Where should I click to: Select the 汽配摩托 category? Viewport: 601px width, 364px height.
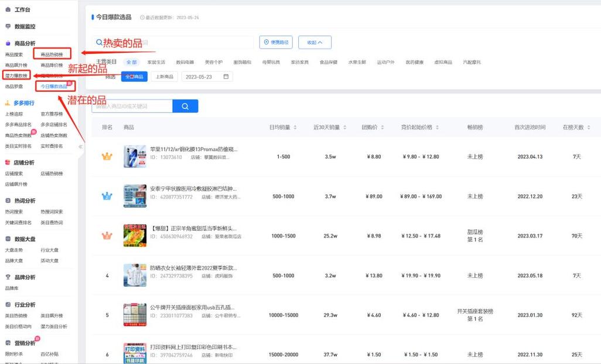pyautogui.click(x=472, y=62)
